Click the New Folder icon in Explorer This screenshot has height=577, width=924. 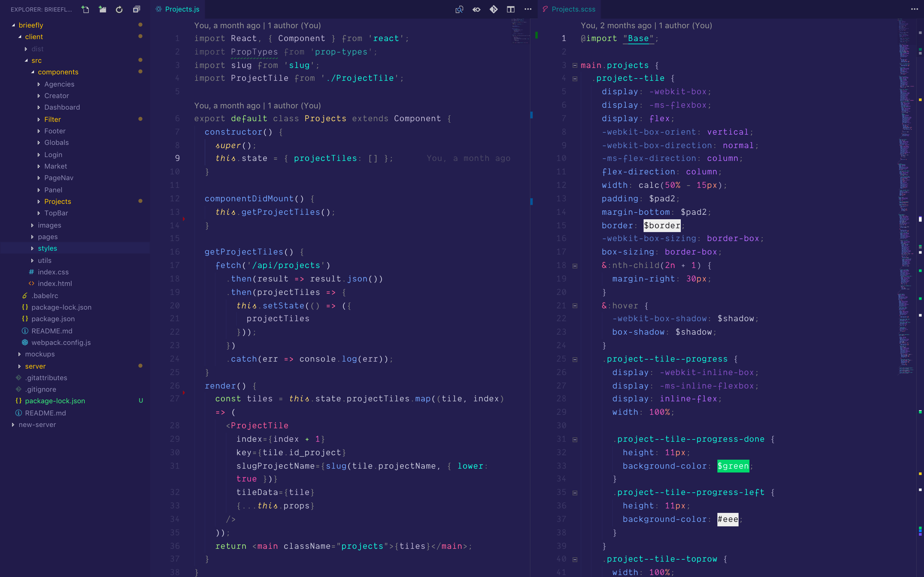(102, 9)
